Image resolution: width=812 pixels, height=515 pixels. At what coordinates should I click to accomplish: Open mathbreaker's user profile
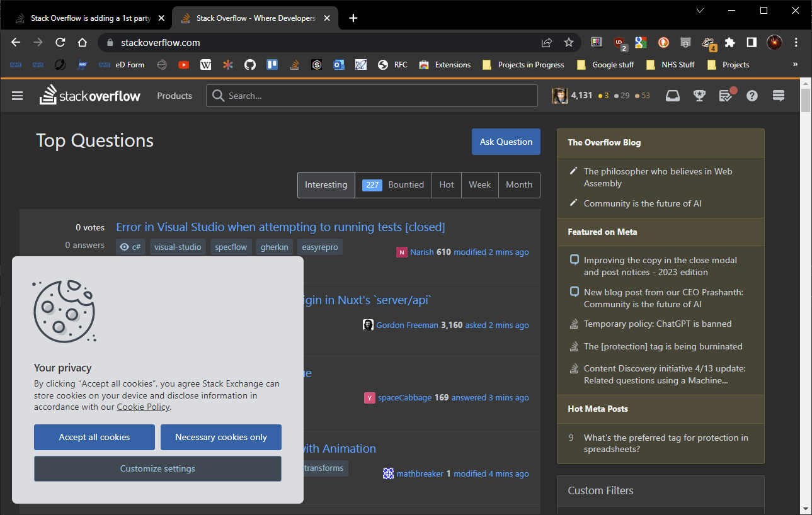pos(420,473)
